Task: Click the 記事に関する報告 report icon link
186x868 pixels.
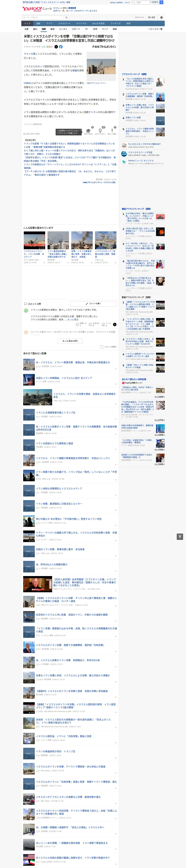Action: click(x=32, y=134)
